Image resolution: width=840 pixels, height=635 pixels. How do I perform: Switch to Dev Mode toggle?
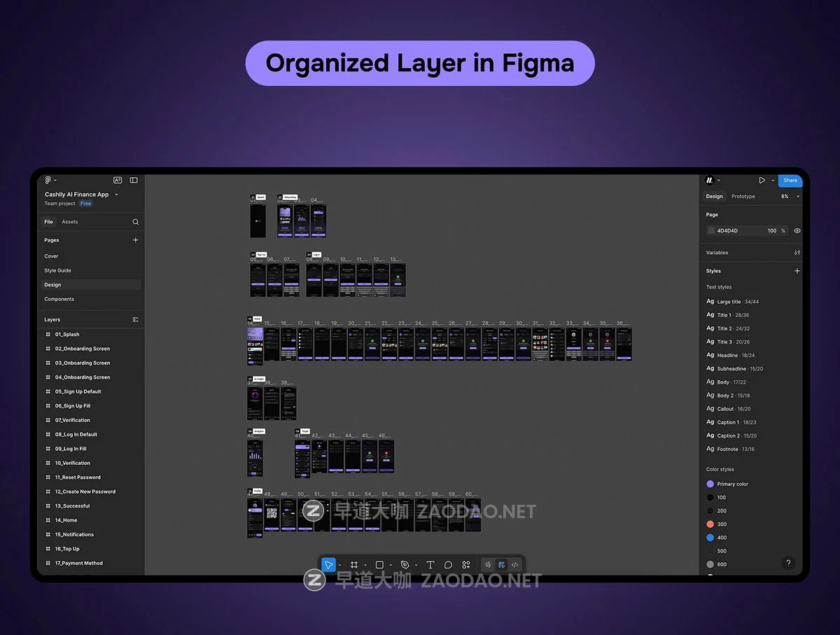(x=514, y=565)
